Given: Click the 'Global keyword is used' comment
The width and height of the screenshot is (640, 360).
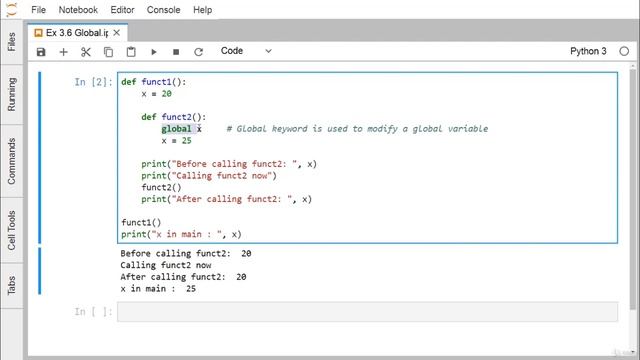Looking at the screenshot, I should (x=357, y=129).
